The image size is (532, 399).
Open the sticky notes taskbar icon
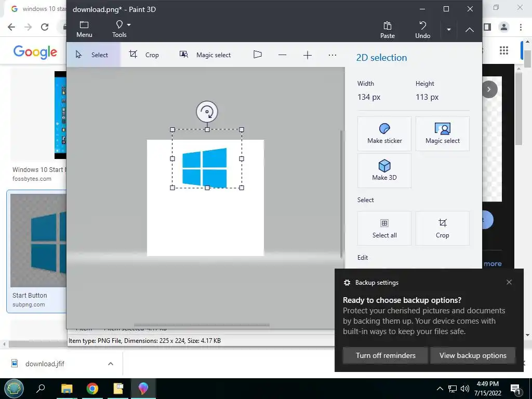pyautogui.click(x=118, y=389)
